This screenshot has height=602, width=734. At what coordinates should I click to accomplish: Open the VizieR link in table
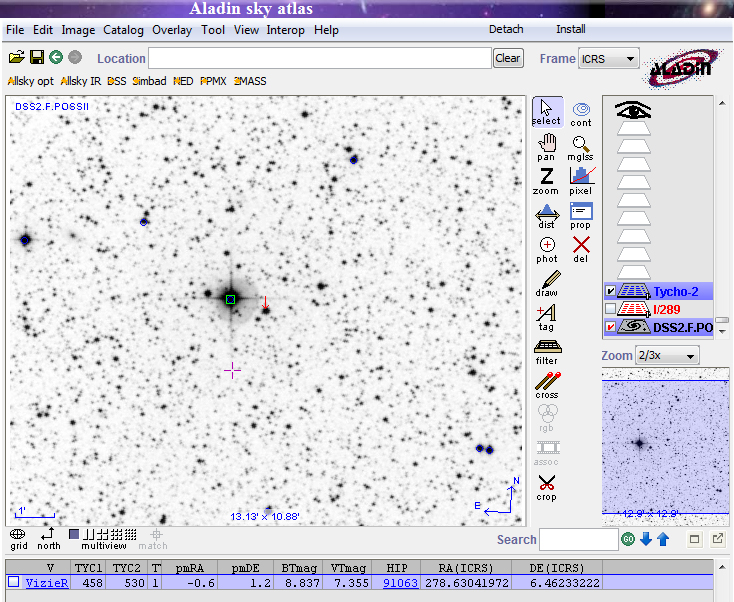pos(47,583)
